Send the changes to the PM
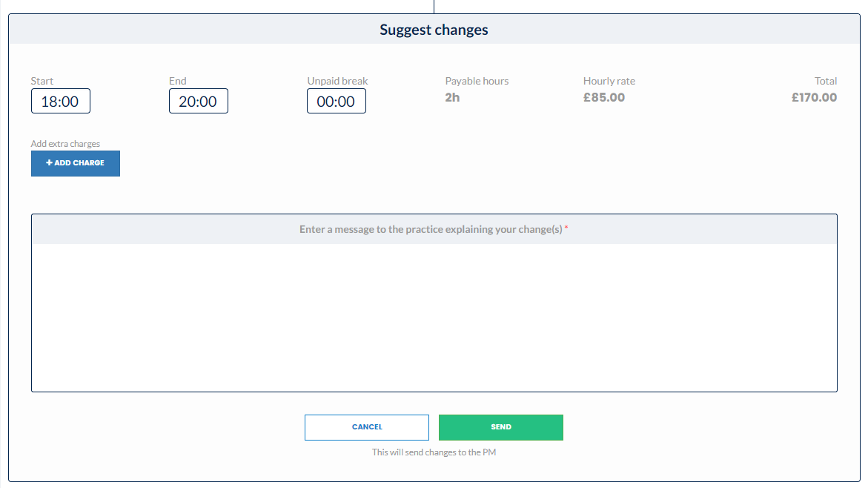 [501, 427]
